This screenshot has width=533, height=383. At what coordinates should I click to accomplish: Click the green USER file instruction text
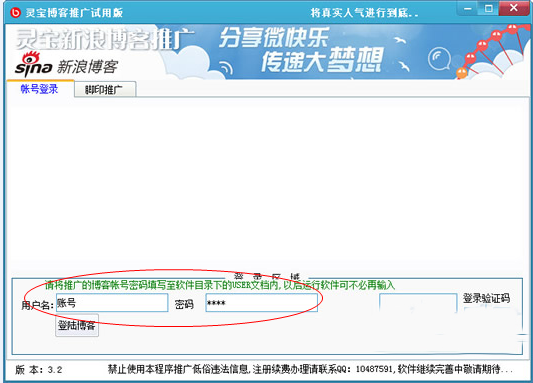coord(220,285)
